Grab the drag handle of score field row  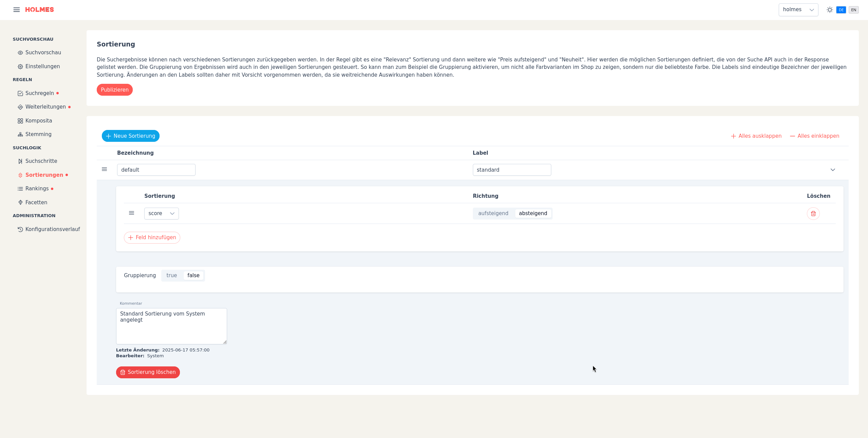pos(132,213)
